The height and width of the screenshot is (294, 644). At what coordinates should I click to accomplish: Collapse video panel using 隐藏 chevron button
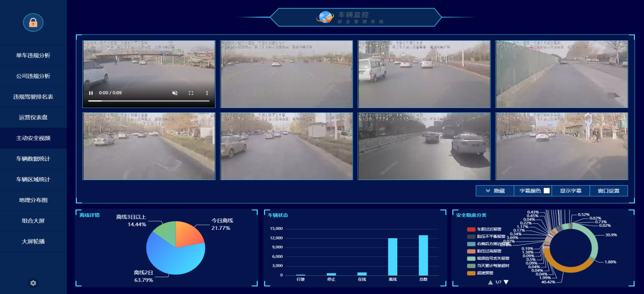494,191
